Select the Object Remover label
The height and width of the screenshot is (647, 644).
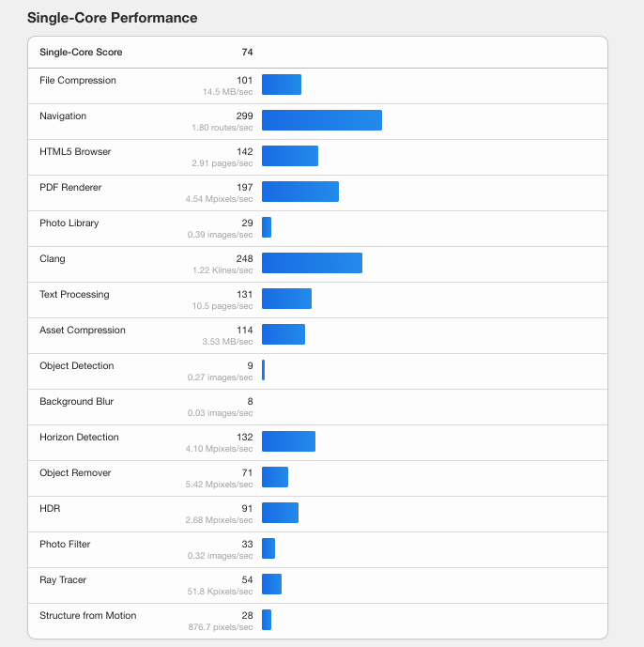point(75,473)
